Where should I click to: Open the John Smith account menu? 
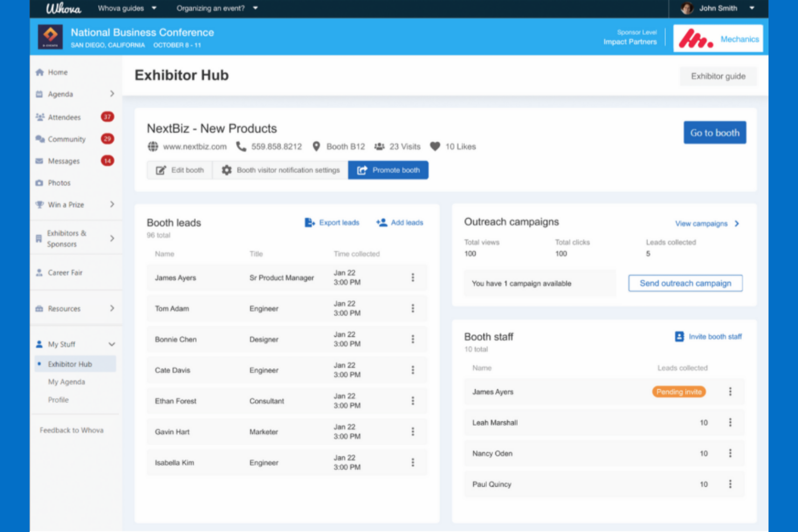click(719, 8)
